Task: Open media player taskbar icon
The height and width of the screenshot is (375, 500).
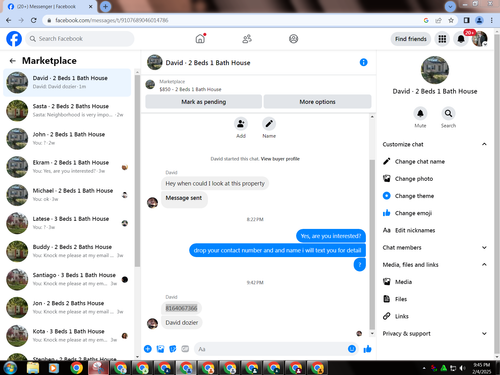Action: pyautogui.click(x=53, y=368)
